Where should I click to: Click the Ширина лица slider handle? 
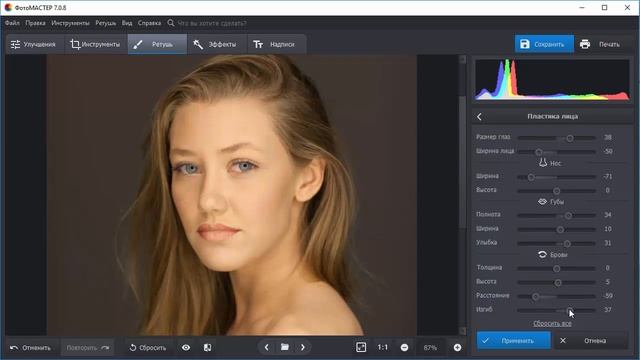(539, 152)
